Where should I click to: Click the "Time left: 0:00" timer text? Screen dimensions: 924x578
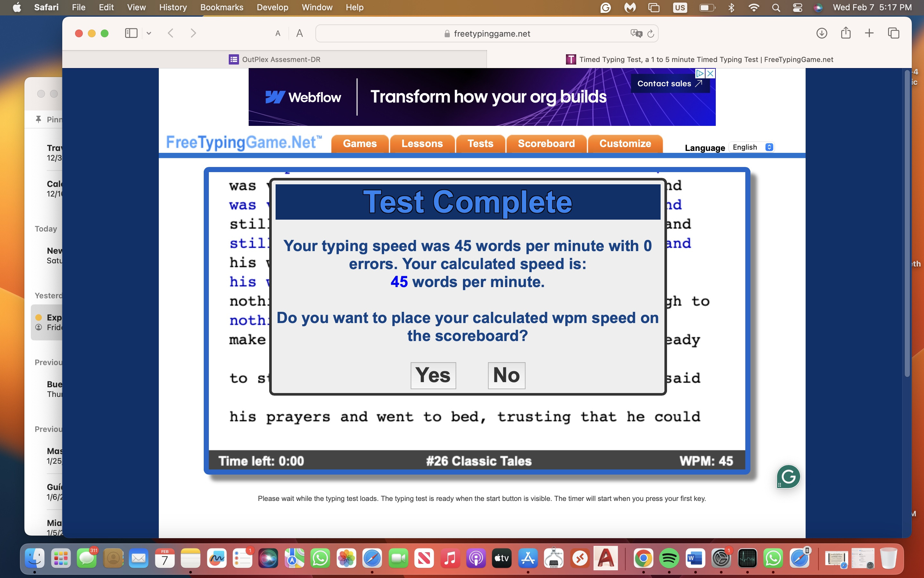click(x=261, y=461)
